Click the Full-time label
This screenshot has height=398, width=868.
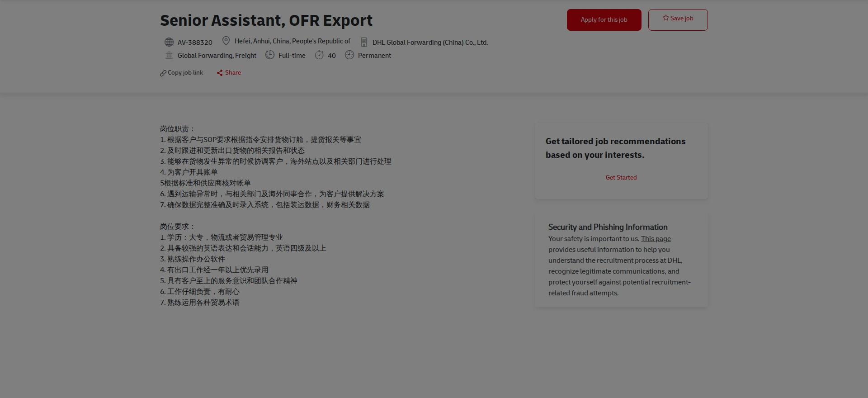click(x=292, y=56)
